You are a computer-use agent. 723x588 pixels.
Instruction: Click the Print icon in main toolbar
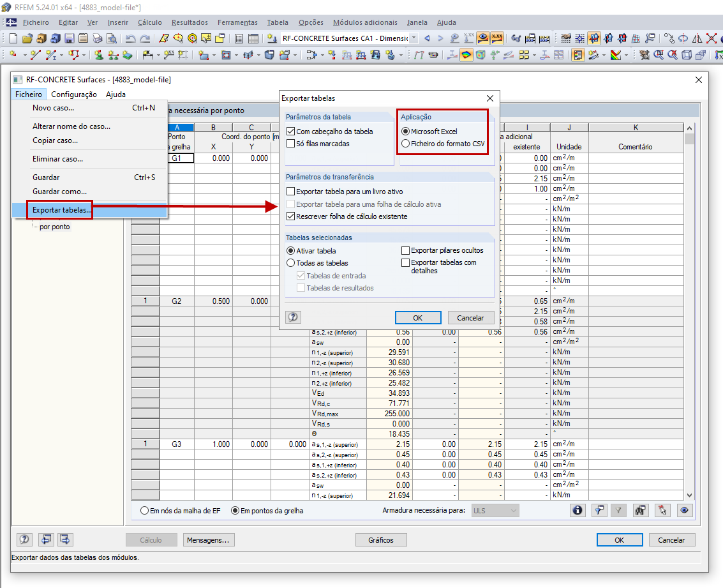[97, 38]
